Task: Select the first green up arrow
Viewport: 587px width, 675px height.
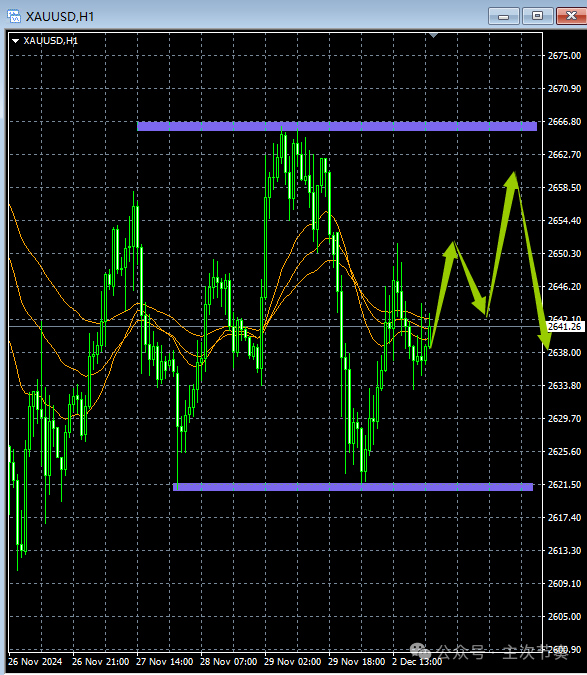Action: coord(443,294)
